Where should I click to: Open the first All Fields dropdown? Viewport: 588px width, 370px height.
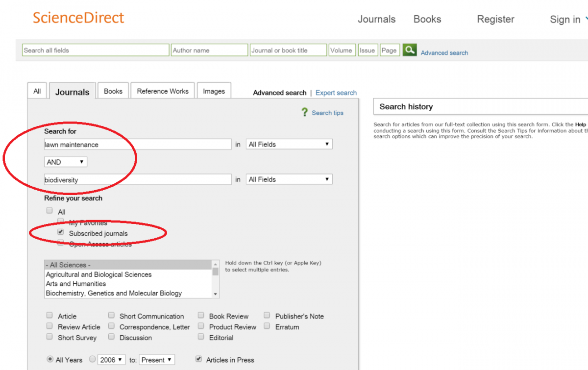289,144
